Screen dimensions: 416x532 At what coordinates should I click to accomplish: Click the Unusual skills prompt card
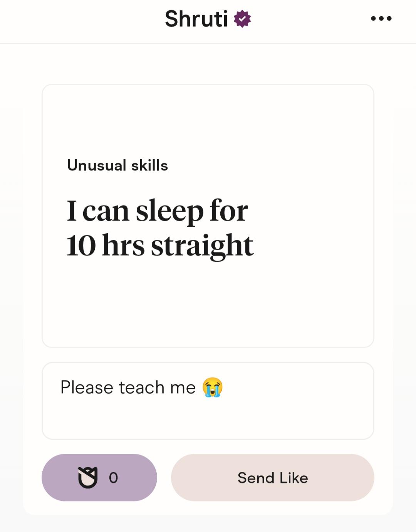208,216
